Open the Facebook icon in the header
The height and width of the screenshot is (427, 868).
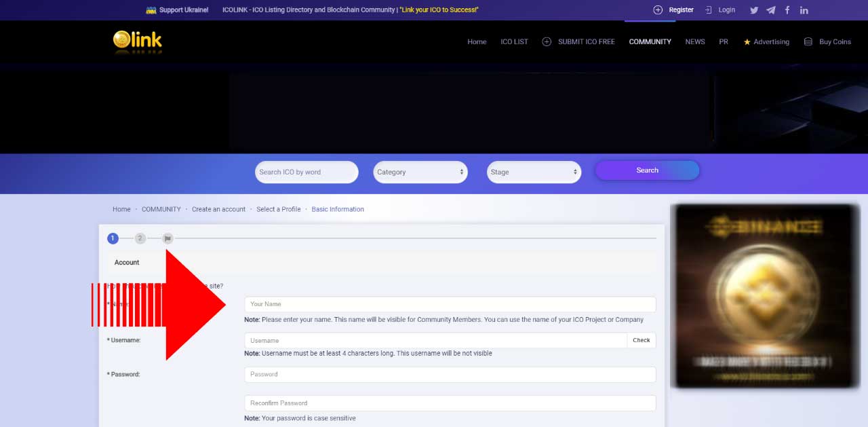click(x=787, y=10)
